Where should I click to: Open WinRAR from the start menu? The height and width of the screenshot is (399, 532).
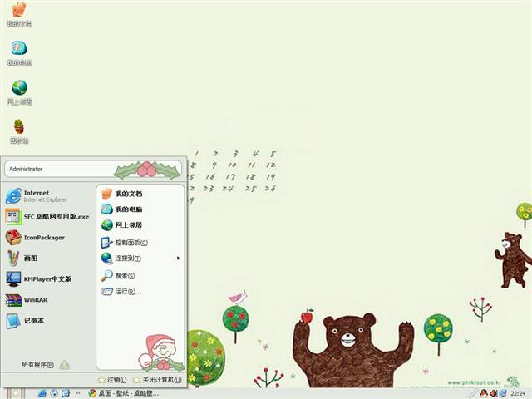pos(48,300)
